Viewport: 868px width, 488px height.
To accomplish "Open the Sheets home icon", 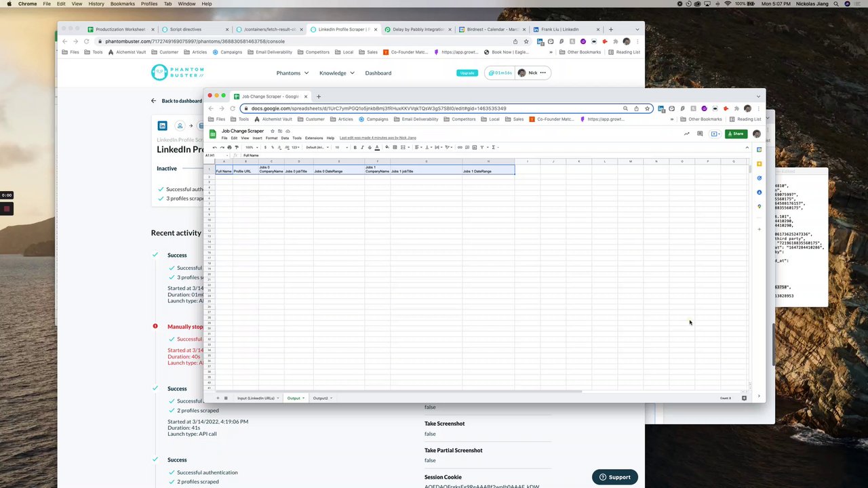I will pyautogui.click(x=212, y=134).
